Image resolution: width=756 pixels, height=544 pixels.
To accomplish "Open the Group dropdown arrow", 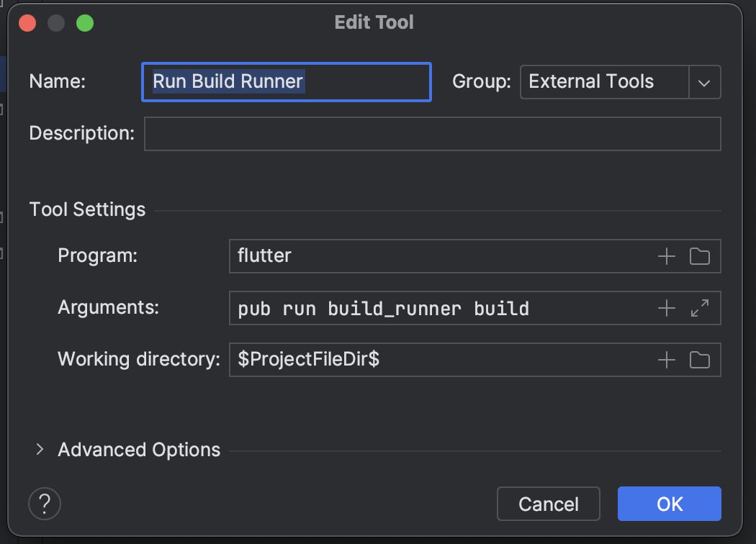I will pos(705,82).
